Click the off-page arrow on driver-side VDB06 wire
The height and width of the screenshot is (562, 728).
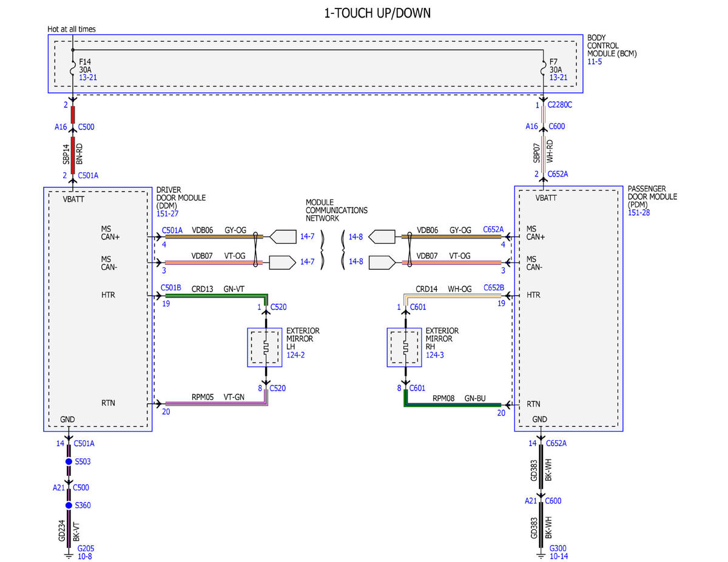tap(282, 236)
